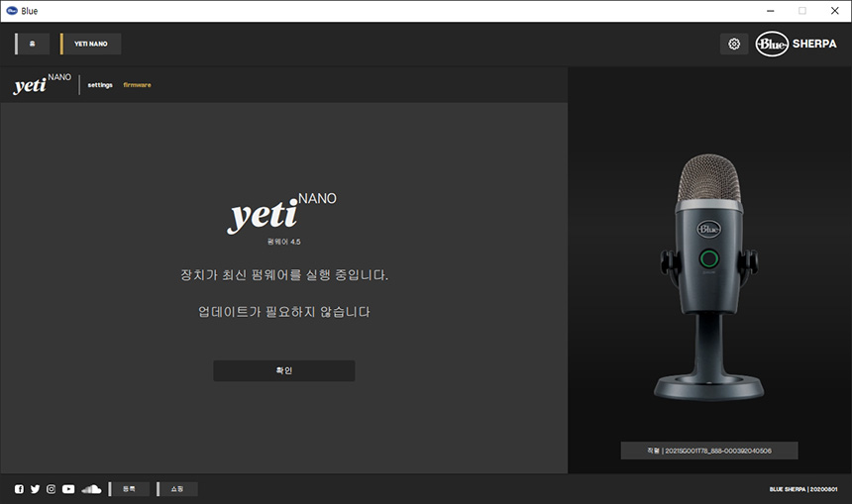Click the 펌웨어 4.5 firmware version text
Screen dimensions: 852x504
pyautogui.click(x=283, y=242)
